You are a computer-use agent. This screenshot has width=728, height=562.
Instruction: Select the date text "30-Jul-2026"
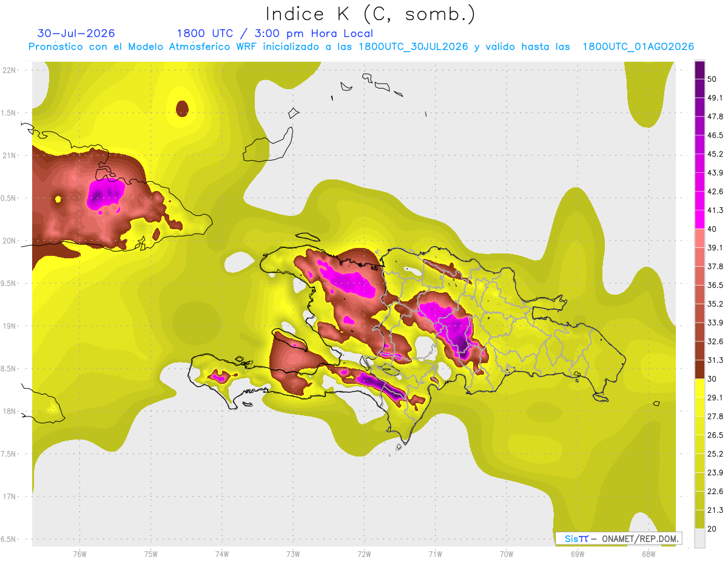[x=76, y=33]
